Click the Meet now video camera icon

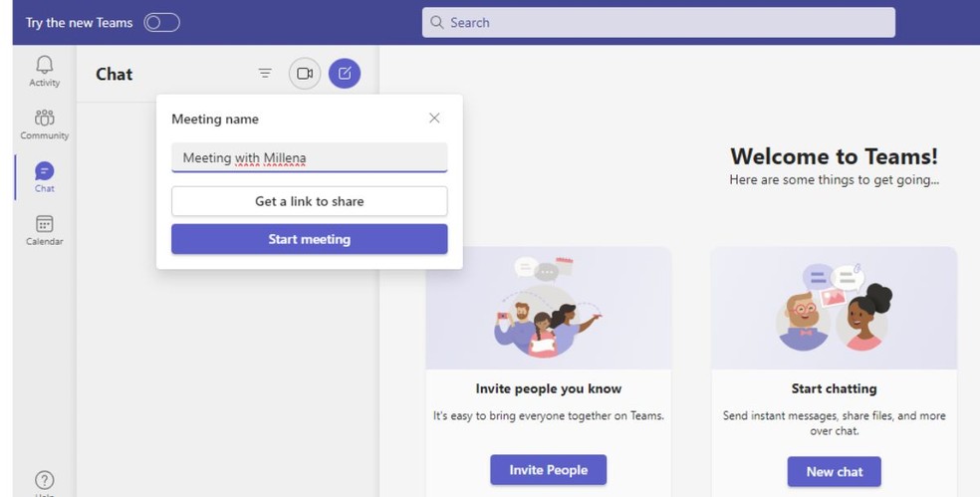point(305,74)
